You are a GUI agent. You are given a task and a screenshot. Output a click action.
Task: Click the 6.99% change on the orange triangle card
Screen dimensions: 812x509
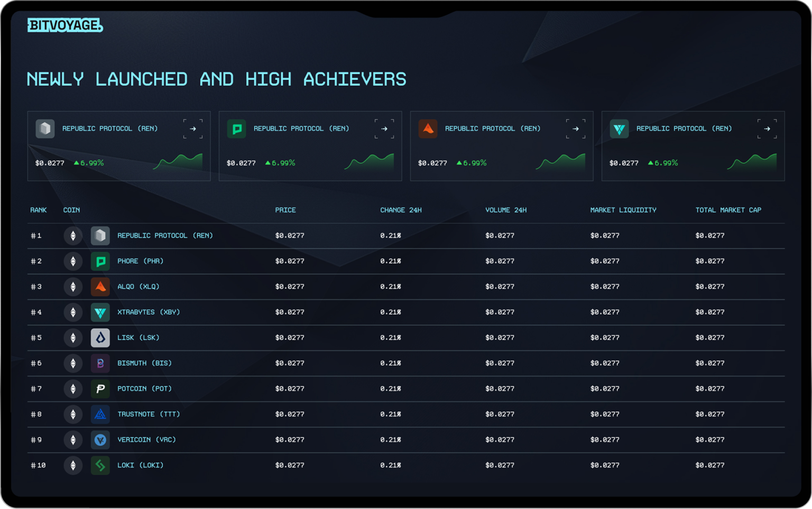pyautogui.click(x=472, y=163)
